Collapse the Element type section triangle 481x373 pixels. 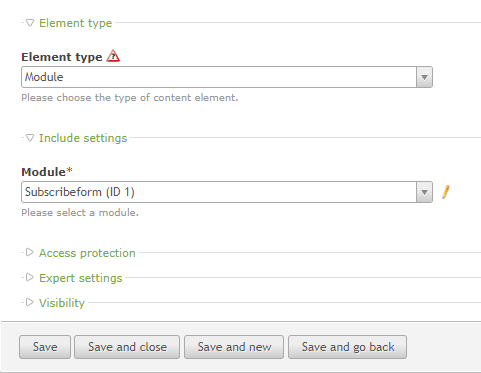(x=30, y=23)
